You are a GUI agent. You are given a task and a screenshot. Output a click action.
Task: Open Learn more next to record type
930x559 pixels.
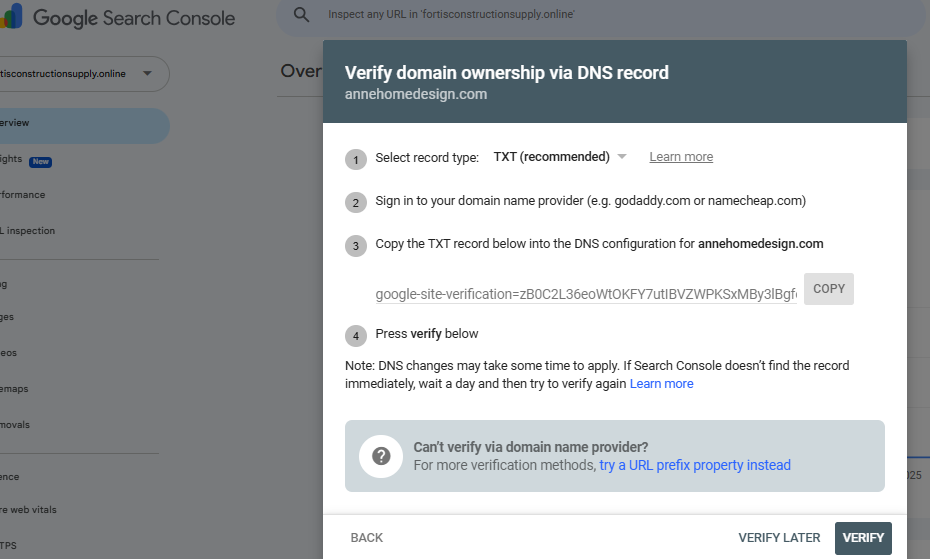tap(681, 157)
